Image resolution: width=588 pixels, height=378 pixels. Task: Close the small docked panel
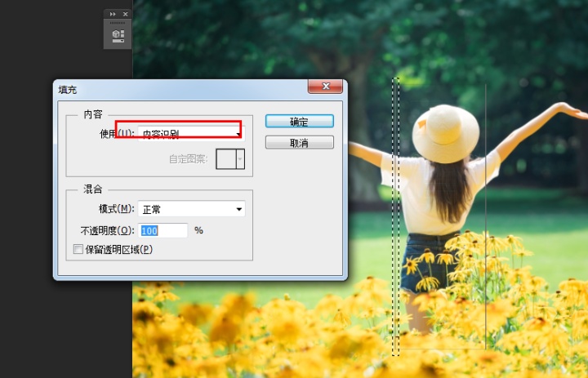pos(126,14)
